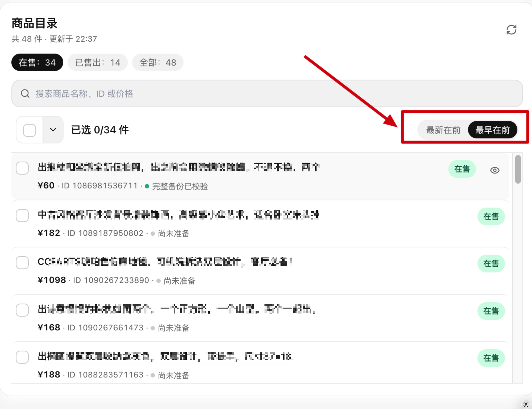532x409 pixels.
Task: Check the ¥168 item checkbox
Action: click(x=22, y=310)
